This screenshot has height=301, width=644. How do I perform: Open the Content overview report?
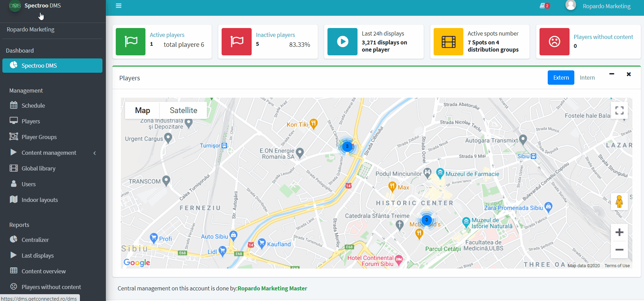pyautogui.click(x=53, y=271)
